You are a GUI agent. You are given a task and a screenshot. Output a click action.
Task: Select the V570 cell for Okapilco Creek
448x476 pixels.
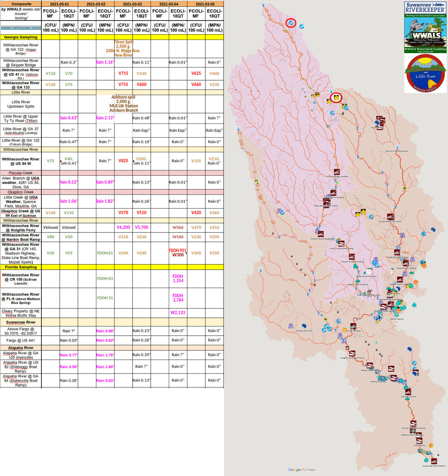(123, 213)
